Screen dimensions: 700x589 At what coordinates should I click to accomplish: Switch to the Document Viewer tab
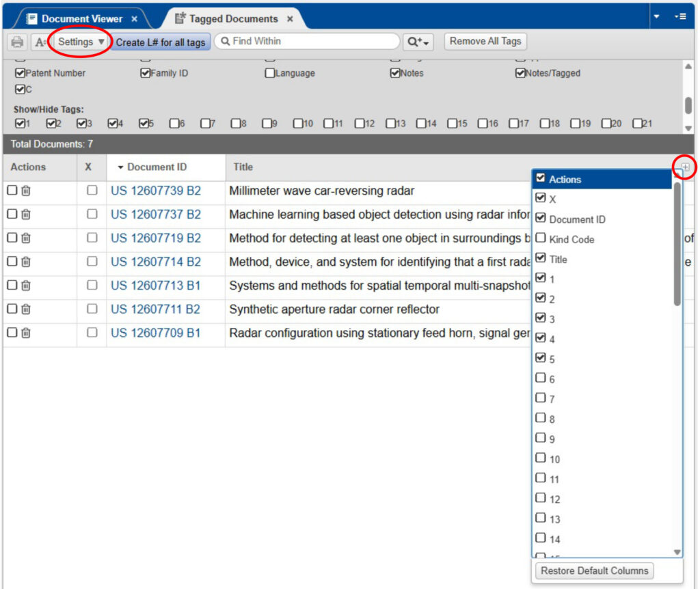pos(81,18)
